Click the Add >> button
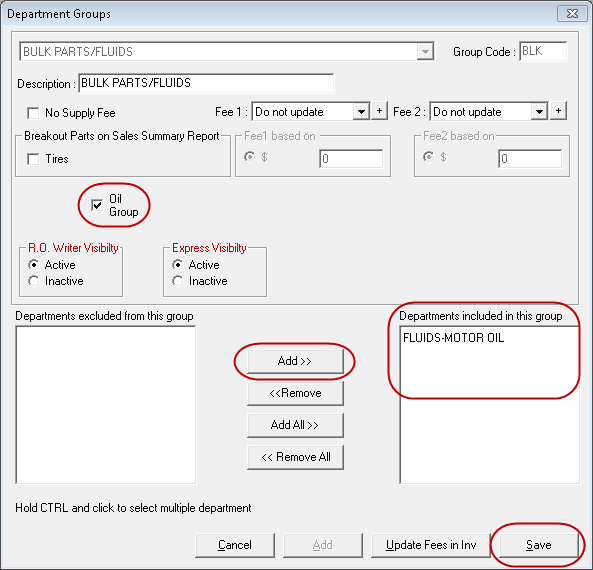Image resolution: width=593 pixels, height=570 pixels. pyautogui.click(x=295, y=361)
